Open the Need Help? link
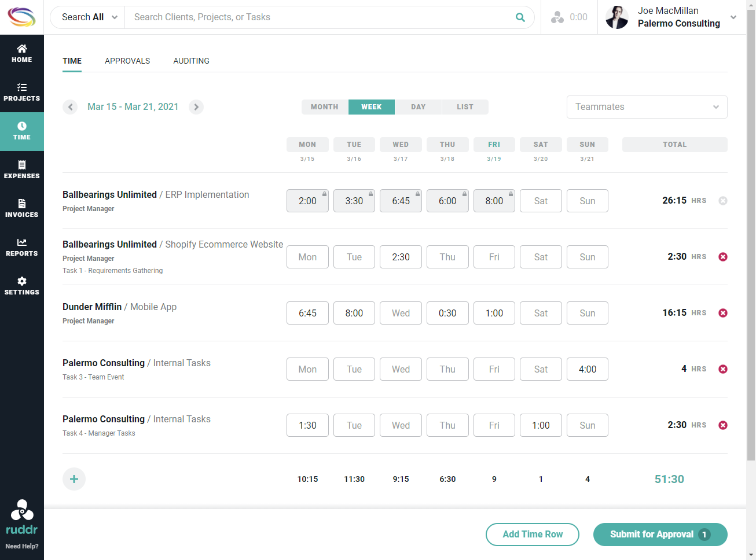 tap(22, 546)
